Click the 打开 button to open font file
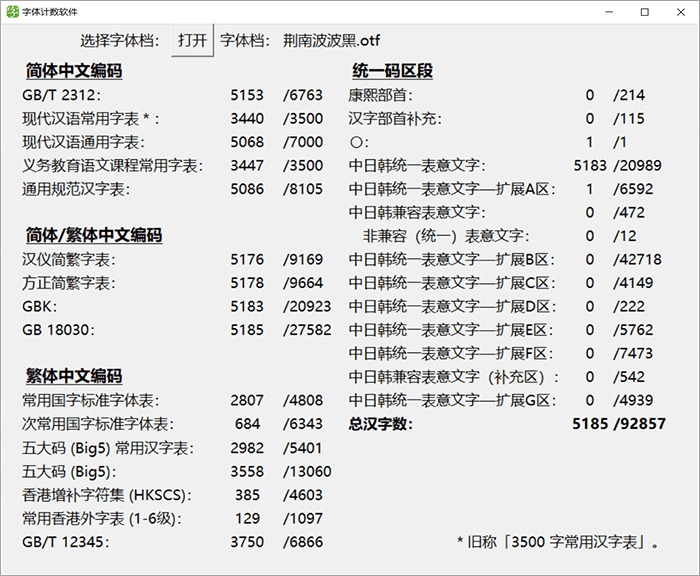The width and height of the screenshot is (700, 576). tap(192, 40)
